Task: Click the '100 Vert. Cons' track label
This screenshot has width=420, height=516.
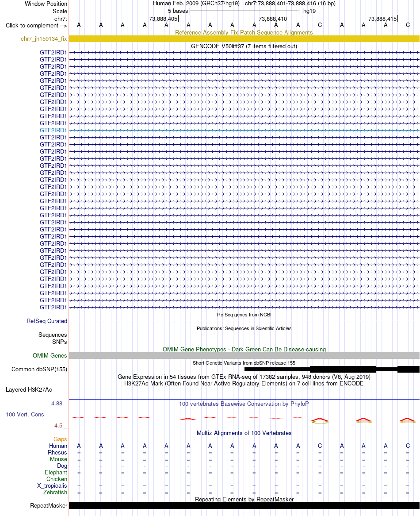Action: pos(25,414)
